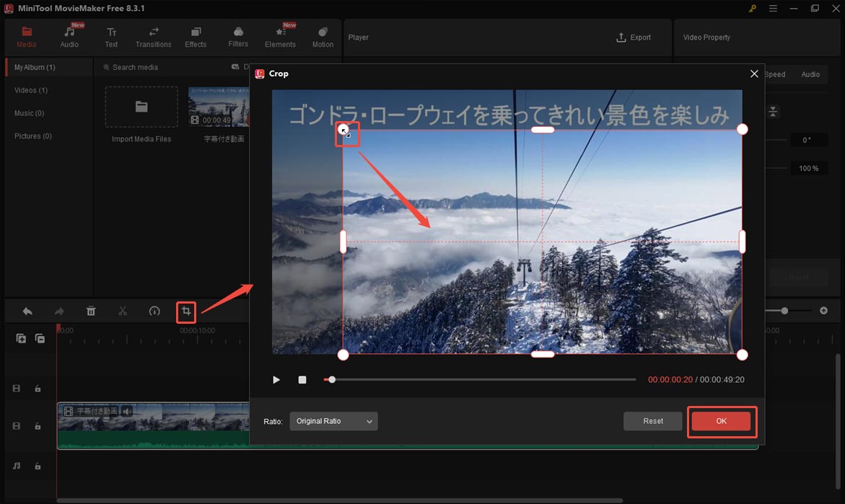Confirm crop with OK button
The image size is (845, 504).
[x=721, y=422]
